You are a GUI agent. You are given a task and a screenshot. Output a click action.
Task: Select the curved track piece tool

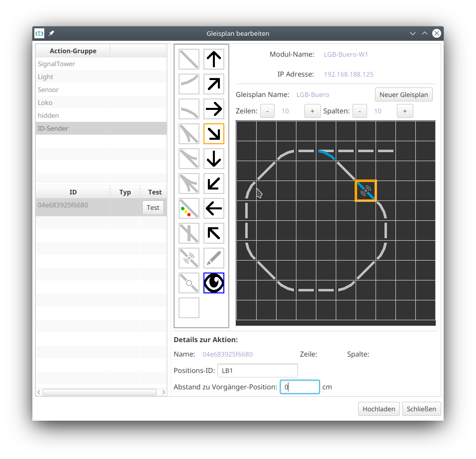coord(189,84)
